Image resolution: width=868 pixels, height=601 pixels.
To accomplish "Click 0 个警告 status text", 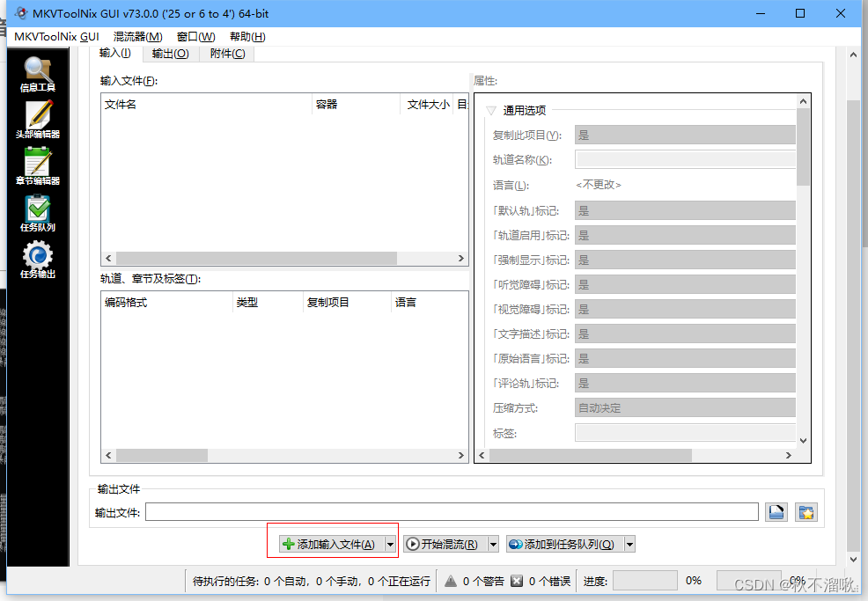I will [483, 581].
